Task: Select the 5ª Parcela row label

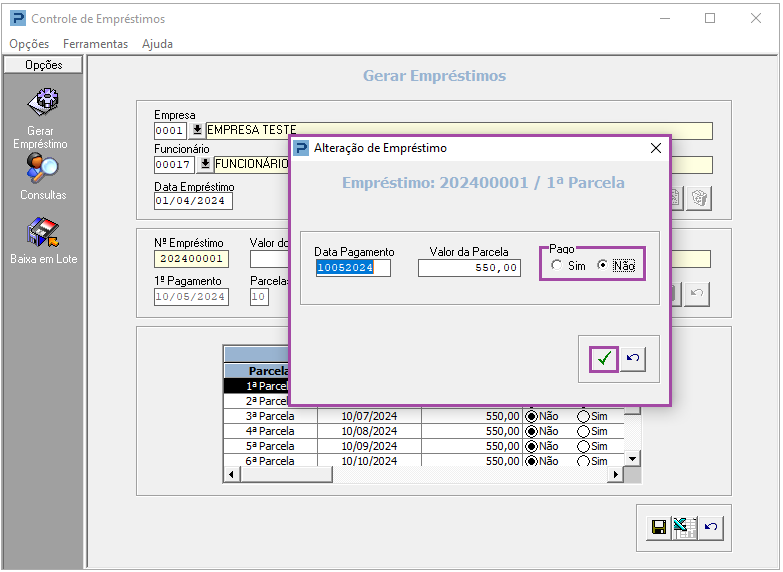Action: coord(270,446)
